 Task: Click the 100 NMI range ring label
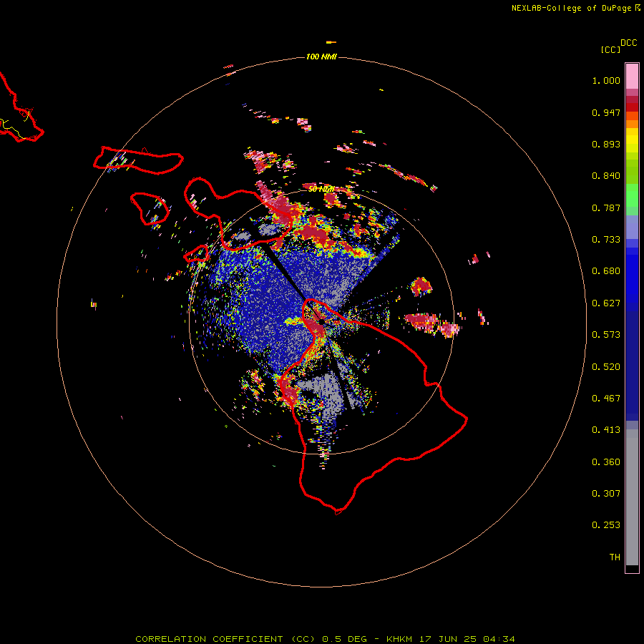[321, 57]
